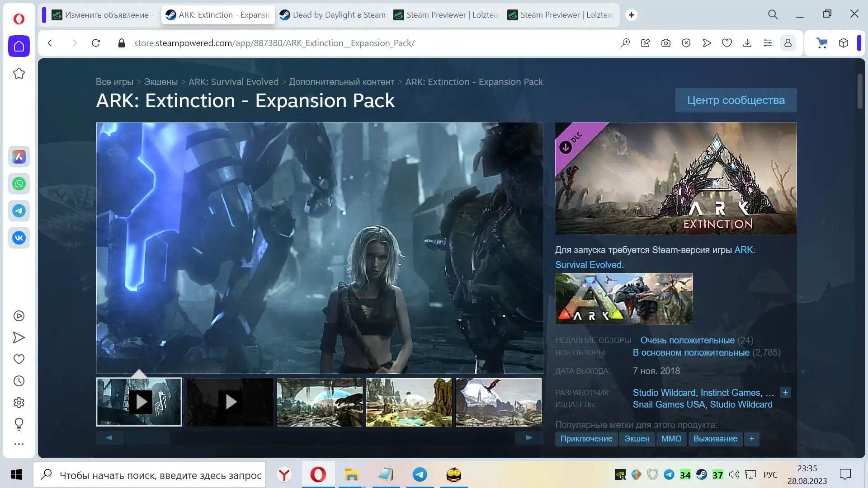Open Экшены breadcrumb link
This screenshot has width=868, height=488.
pos(160,82)
